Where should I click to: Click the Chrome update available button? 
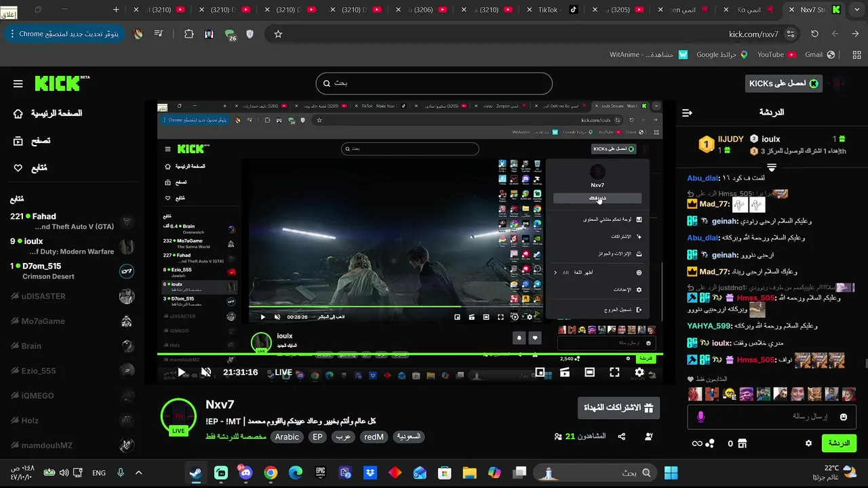coord(66,34)
